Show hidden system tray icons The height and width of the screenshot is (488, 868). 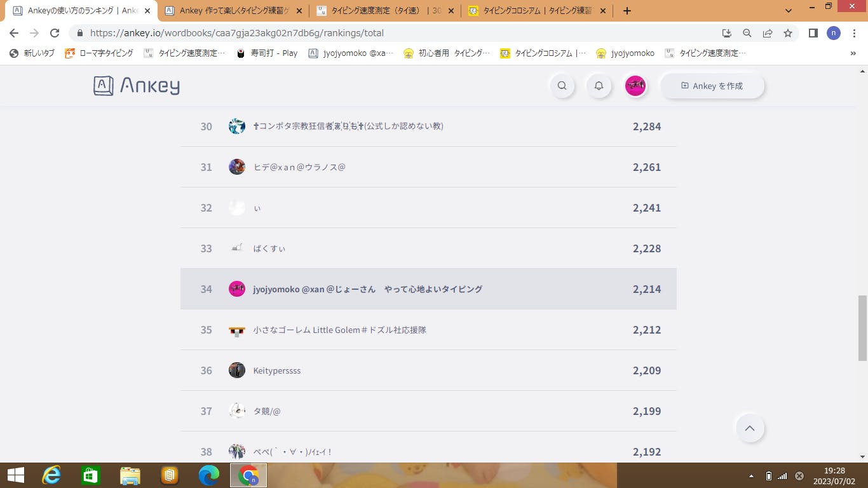click(752, 476)
